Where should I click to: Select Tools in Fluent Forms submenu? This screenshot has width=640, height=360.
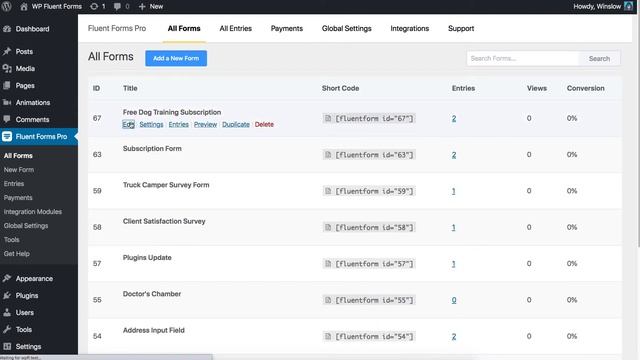pos(11,240)
